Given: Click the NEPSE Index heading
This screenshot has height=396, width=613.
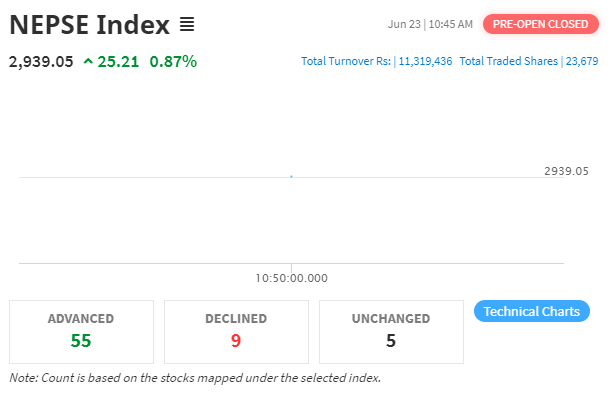Looking at the screenshot, I should pos(90,25).
